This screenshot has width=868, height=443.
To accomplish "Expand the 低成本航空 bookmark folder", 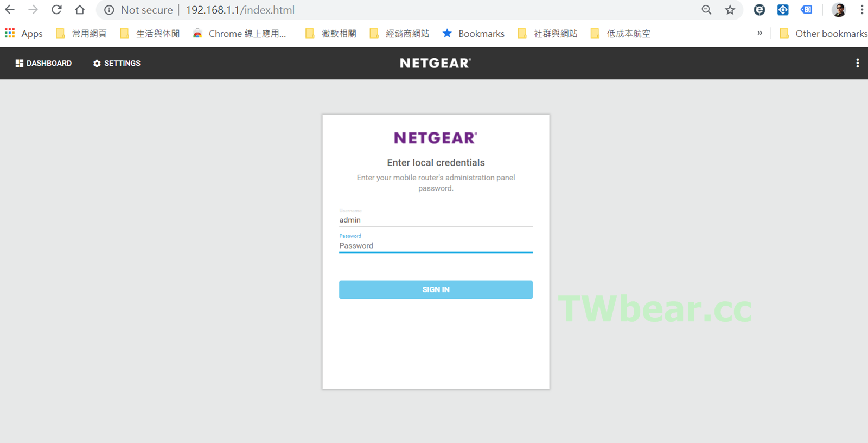I will pos(620,34).
